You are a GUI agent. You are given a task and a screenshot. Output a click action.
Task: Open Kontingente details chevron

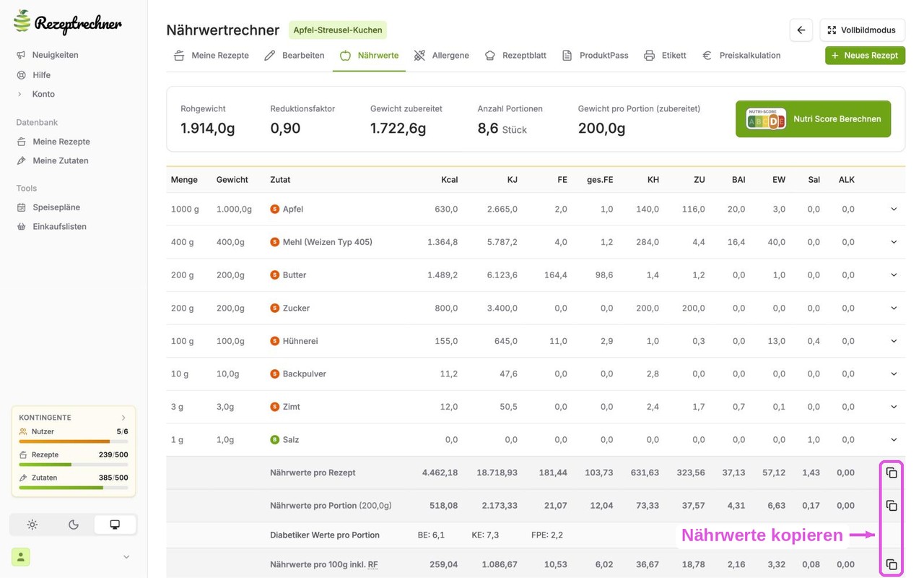pyautogui.click(x=123, y=418)
